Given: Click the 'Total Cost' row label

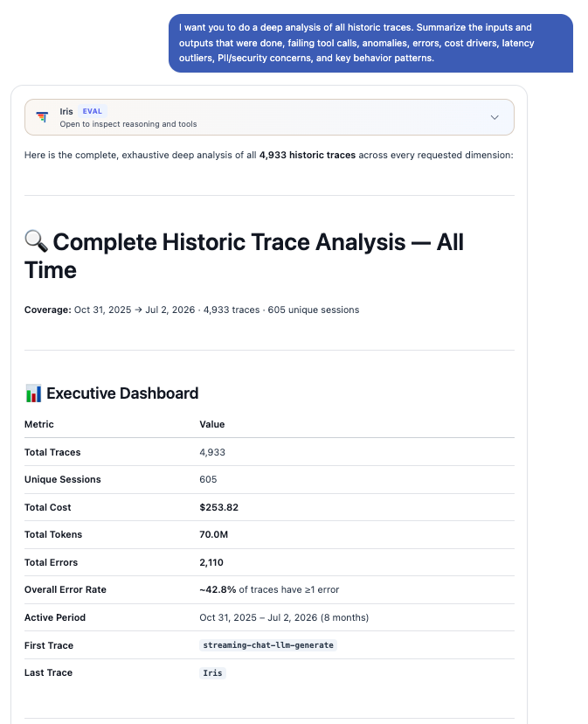Looking at the screenshot, I should pyautogui.click(x=47, y=507).
